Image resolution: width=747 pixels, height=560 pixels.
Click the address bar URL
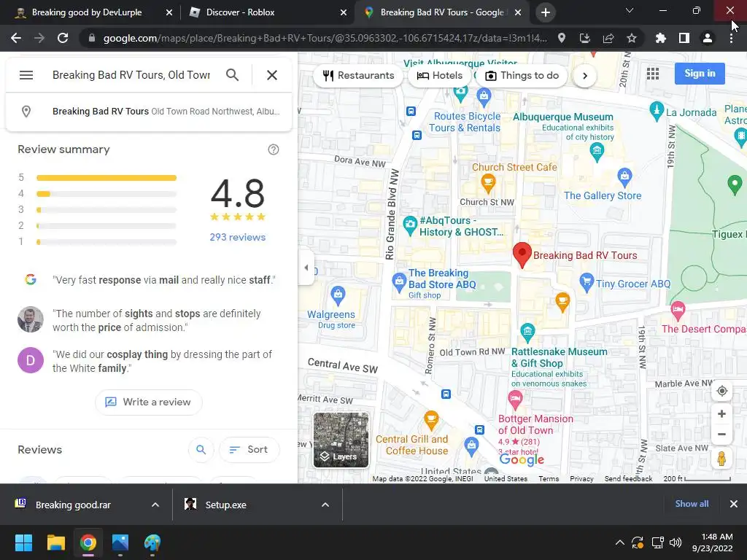point(325,38)
